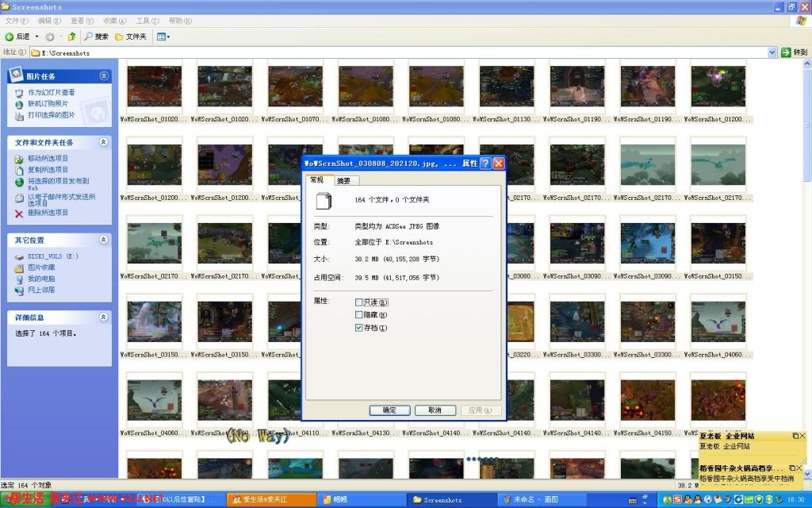
Task: Select the WoWScrnShot_01070 thumbnail
Action: point(295,87)
